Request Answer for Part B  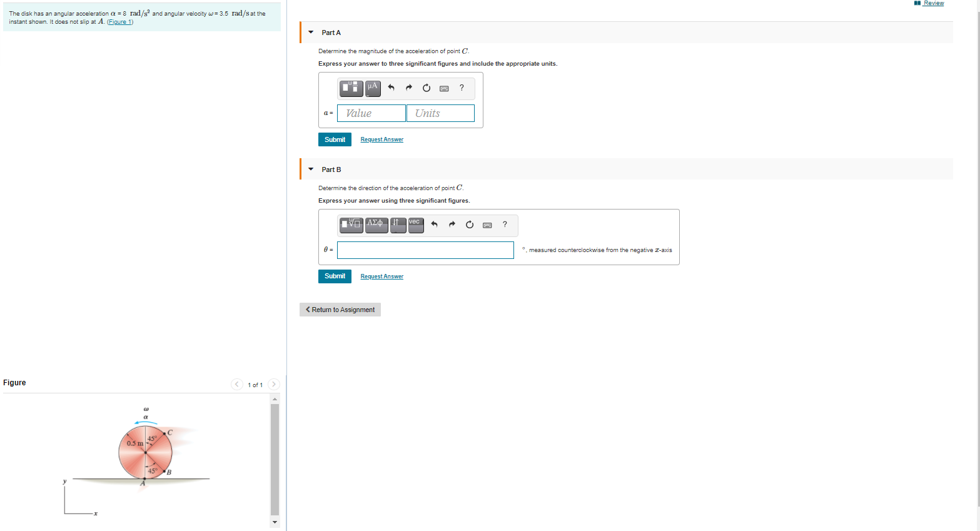[382, 276]
